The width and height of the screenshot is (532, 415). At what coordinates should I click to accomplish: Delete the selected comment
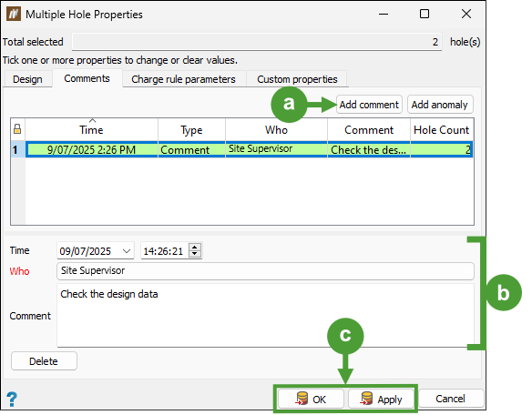(44, 361)
